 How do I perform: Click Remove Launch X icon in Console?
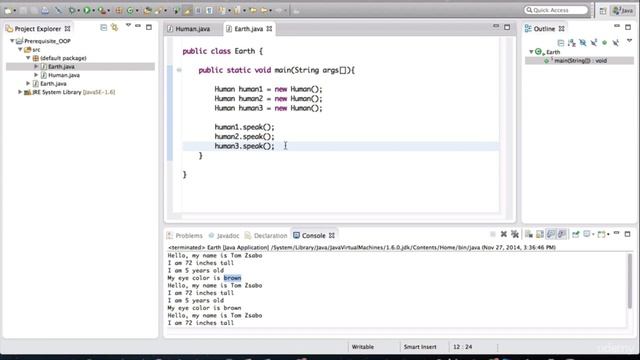tap(504, 234)
